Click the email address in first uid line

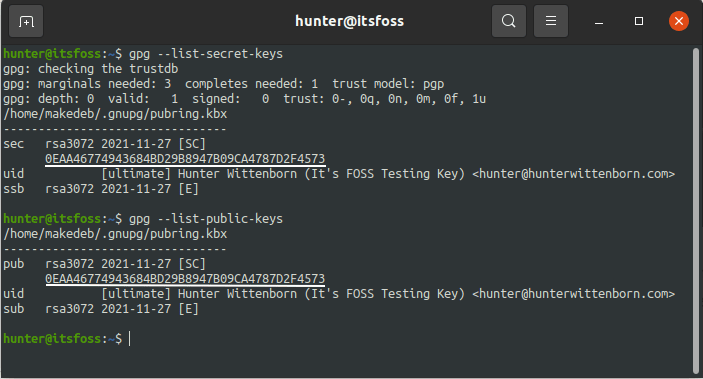[573, 174]
